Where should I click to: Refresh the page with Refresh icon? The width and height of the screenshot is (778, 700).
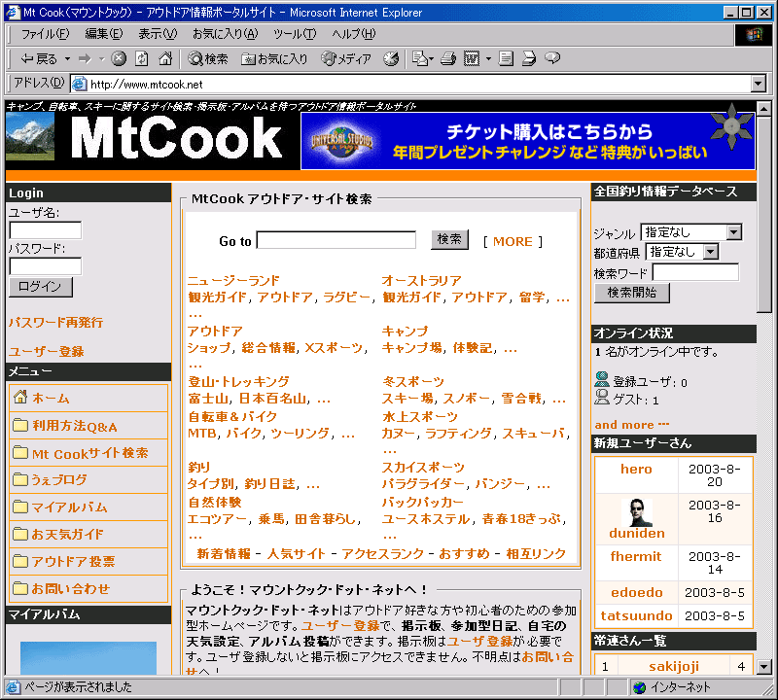coord(142,59)
